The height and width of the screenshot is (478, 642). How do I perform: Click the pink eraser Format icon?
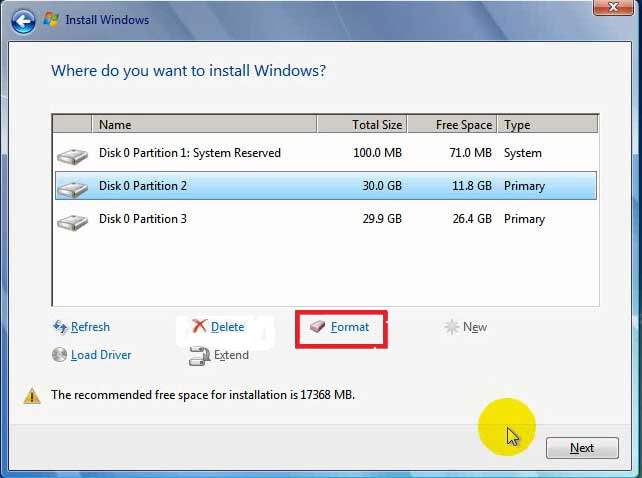tap(317, 326)
